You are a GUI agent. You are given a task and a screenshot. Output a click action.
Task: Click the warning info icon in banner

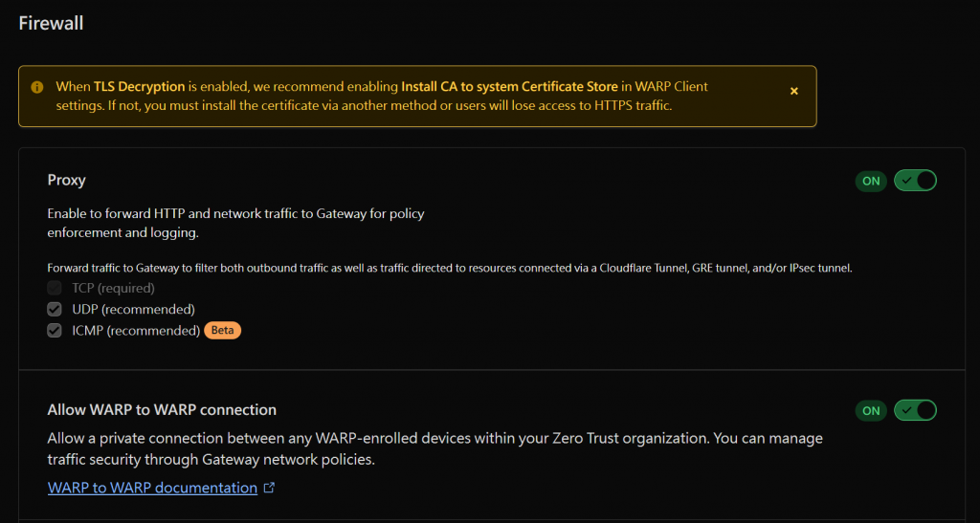coord(37,87)
